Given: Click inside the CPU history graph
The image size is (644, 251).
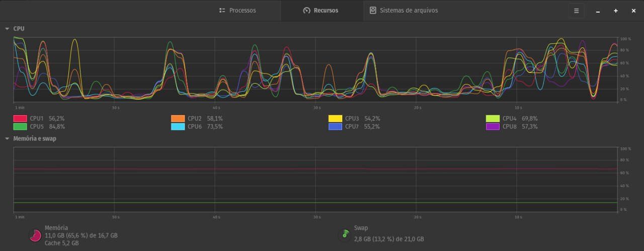Looking at the screenshot, I should coord(315,70).
